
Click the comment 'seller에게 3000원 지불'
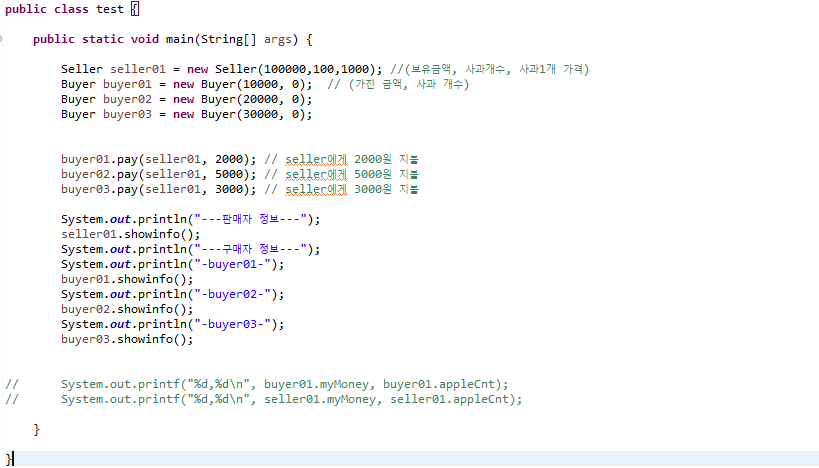click(352, 190)
